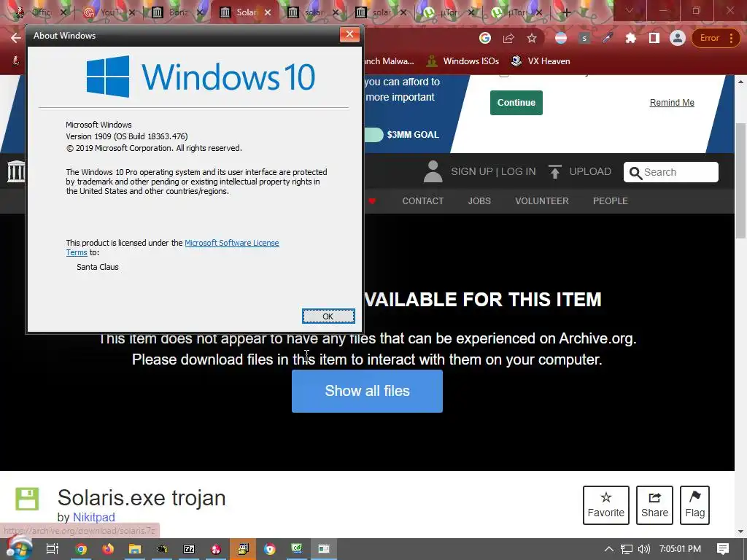Open the Chrome profile avatar
The image size is (747, 560).
coord(677,38)
